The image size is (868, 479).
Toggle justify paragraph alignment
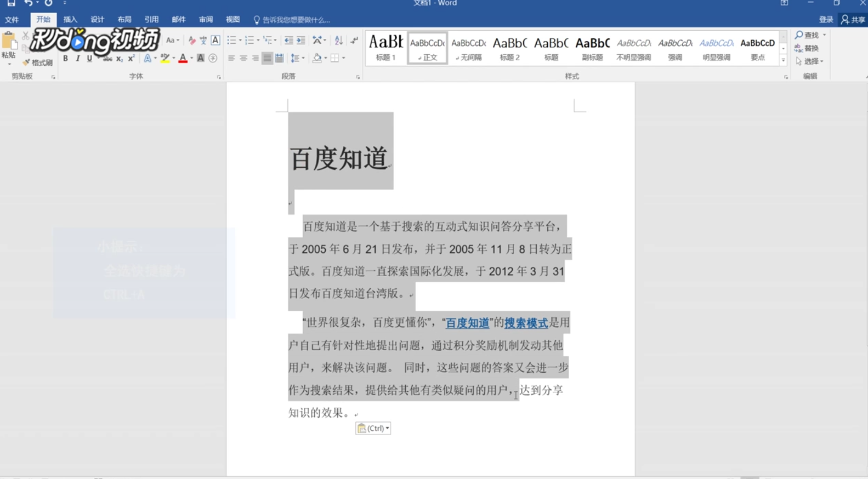(267, 58)
